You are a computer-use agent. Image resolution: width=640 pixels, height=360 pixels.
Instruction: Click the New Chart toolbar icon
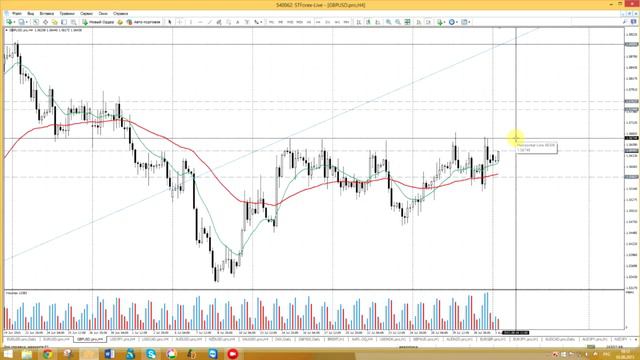point(9,22)
